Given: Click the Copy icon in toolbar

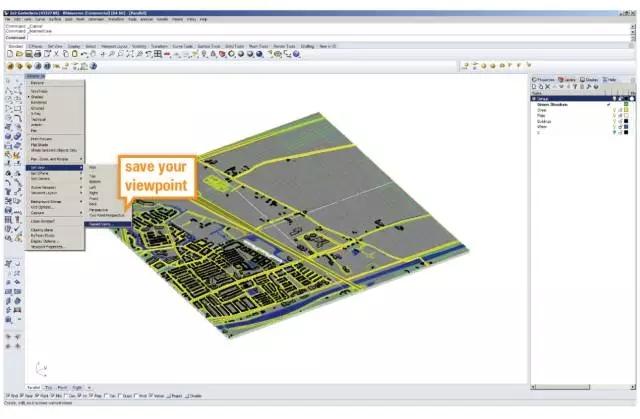Looking at the screenshot, I should (x=65, y=54).
